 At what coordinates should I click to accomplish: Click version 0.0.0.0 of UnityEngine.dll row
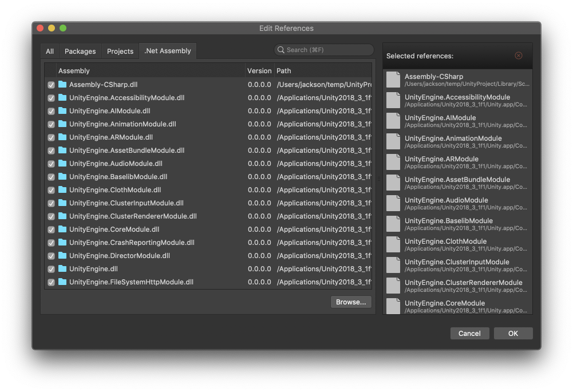click(259, 268)
